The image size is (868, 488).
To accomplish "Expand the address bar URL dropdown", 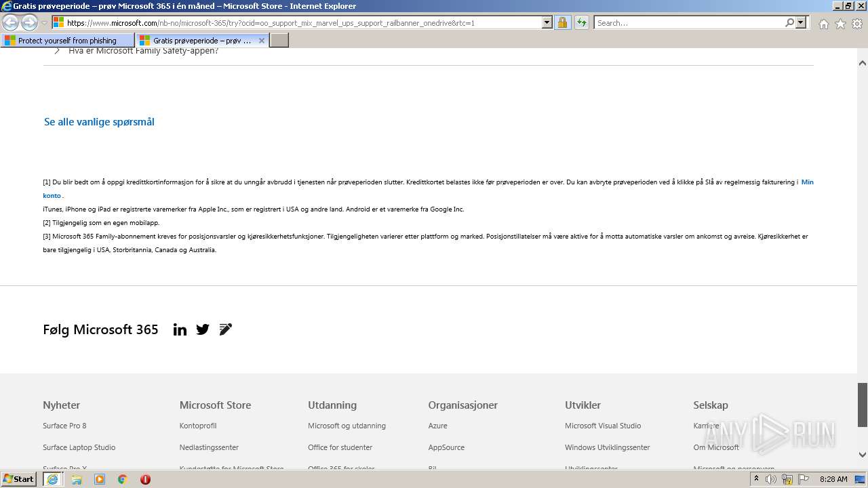I will (x=547, y=22).
